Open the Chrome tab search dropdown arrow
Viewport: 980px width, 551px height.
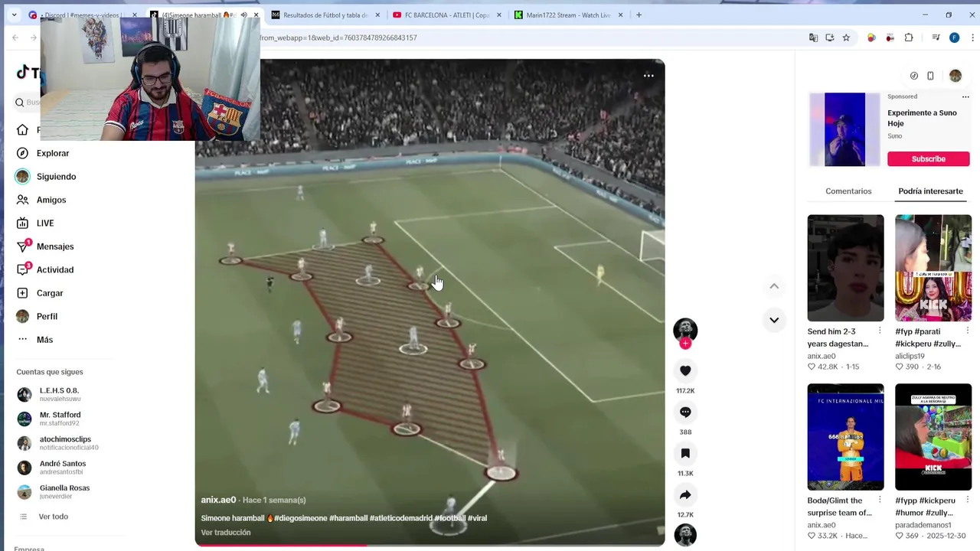tap(14, 15)
